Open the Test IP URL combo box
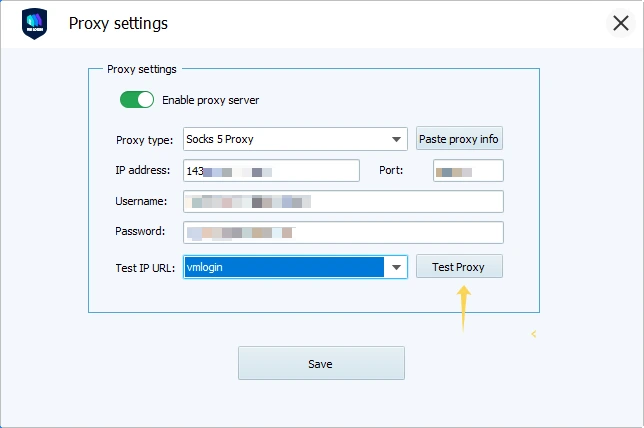Viewport: 644px width, 428px height. [295, 267]
